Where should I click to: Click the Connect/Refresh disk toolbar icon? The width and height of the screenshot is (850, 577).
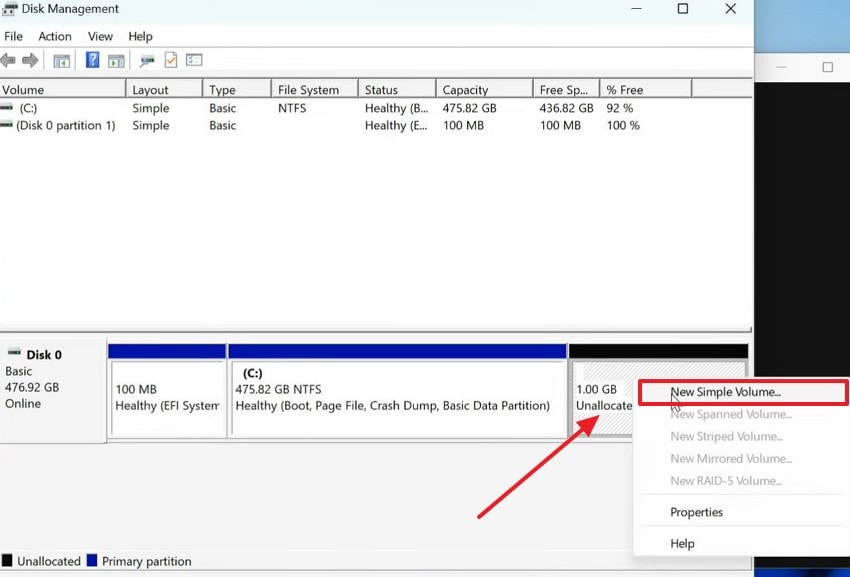pyautogui.click(x=146, y=61)
